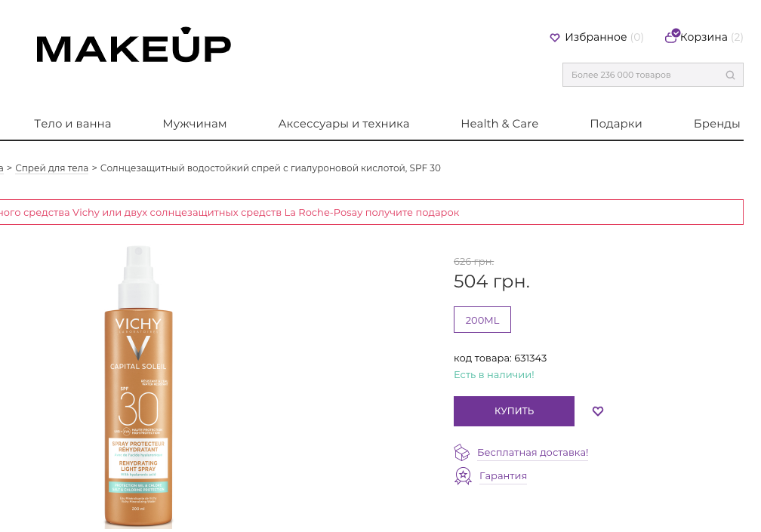Image resolution: width=761 pixels, height=532 pixels.
Task: Click the heart icon beside Избранное
Action: (555, 37)
